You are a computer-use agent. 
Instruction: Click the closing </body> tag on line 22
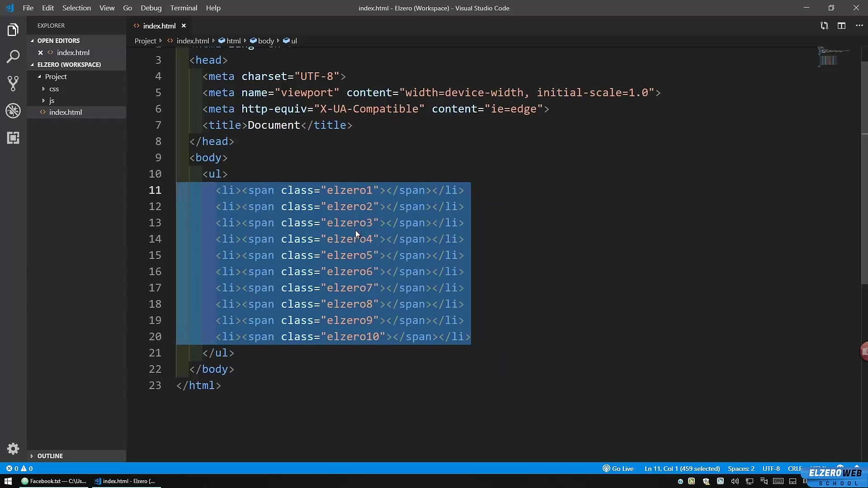(x=212, y=369)
